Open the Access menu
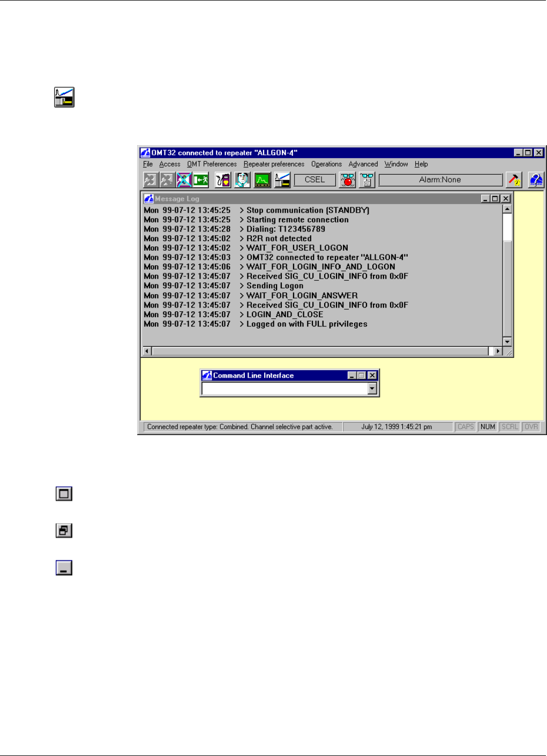The image size is (547, 756). [170, 164]
